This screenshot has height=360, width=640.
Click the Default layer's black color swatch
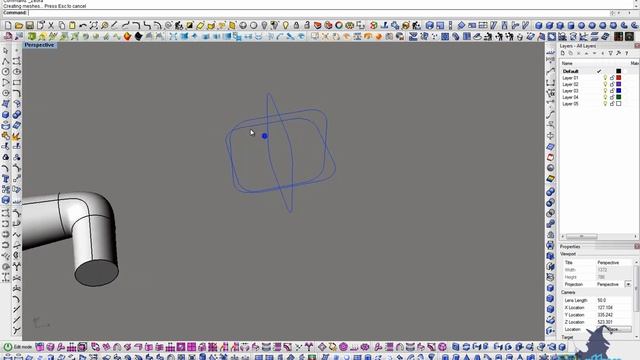pyautogui.click(x=618, y=71)
